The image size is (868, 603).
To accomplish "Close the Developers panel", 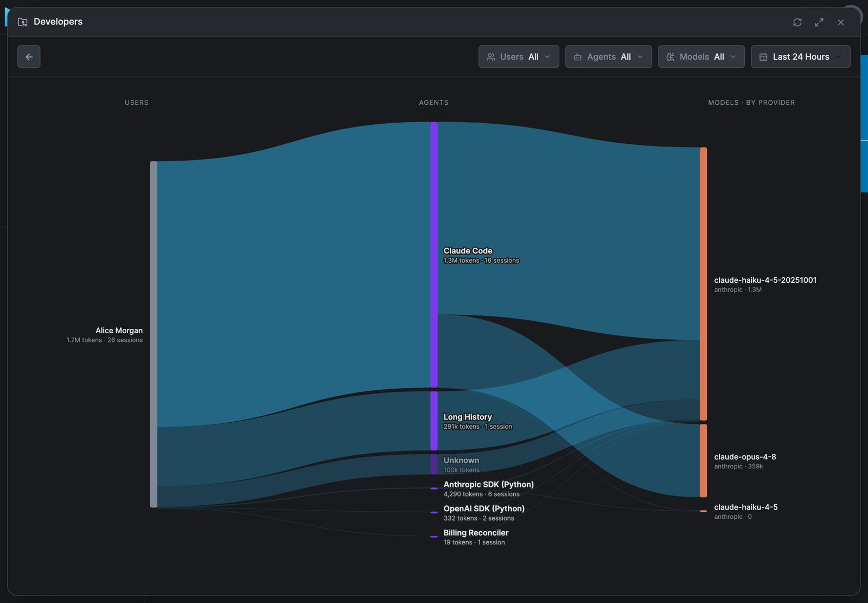I will pos(840,22).
